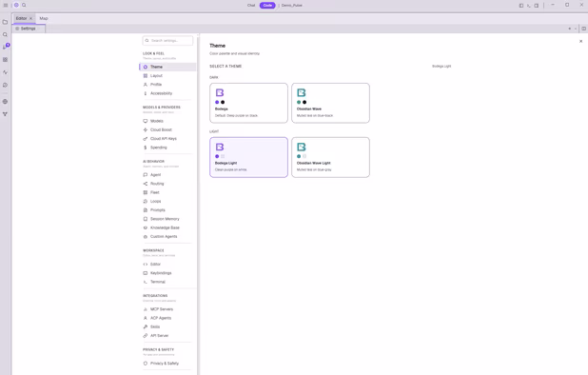Open API Server settings
The height and width of the screenshot is (375, 588).
click(167, 336)
